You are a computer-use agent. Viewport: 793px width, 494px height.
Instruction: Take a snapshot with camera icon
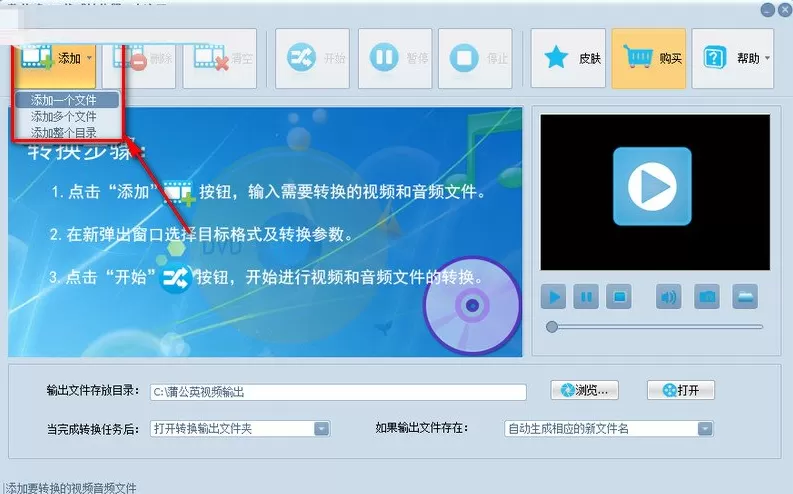[707, 297]
